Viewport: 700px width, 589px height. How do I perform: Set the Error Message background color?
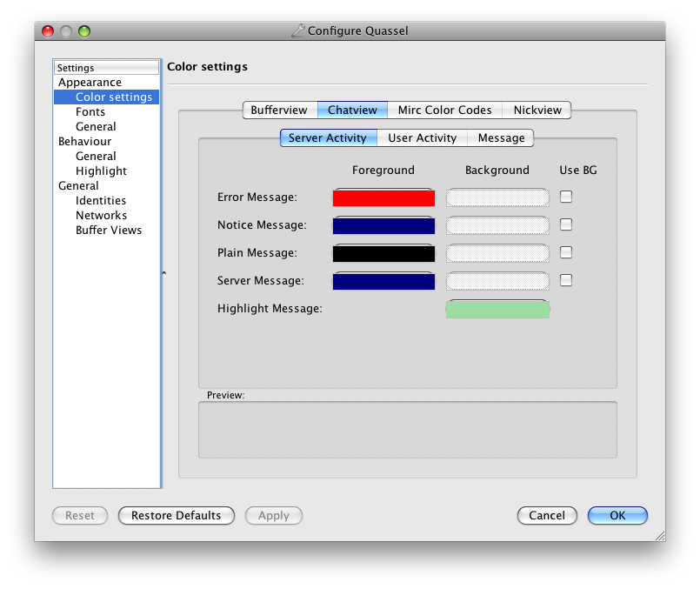(497, 197)
